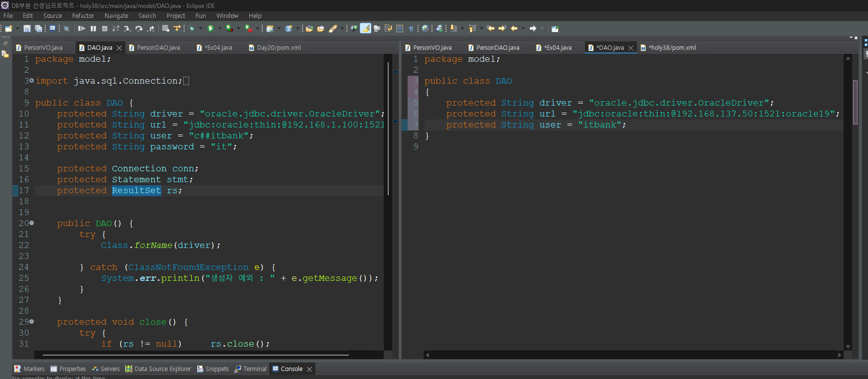Viewport: 868px width, 379px height.
Task: Open the Refactor menu
Action: point(83,16)
